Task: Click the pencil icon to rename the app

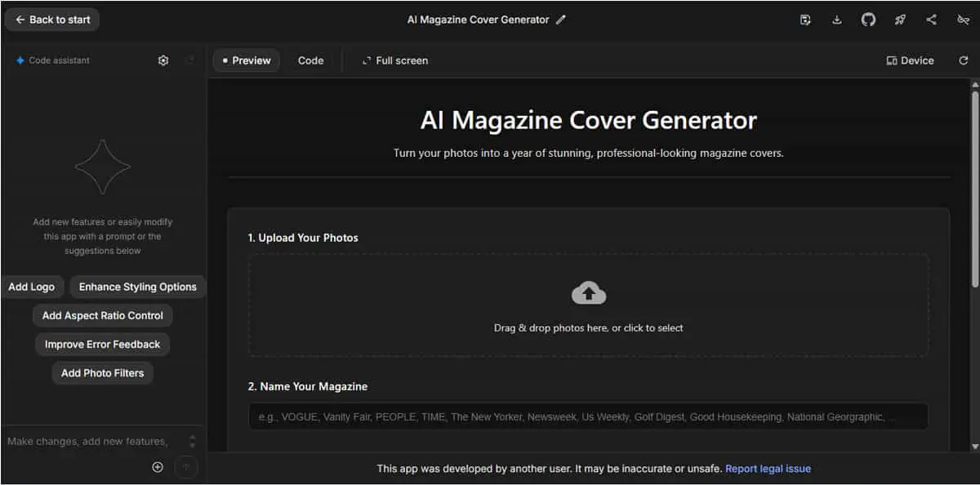Action: point(560,20)
